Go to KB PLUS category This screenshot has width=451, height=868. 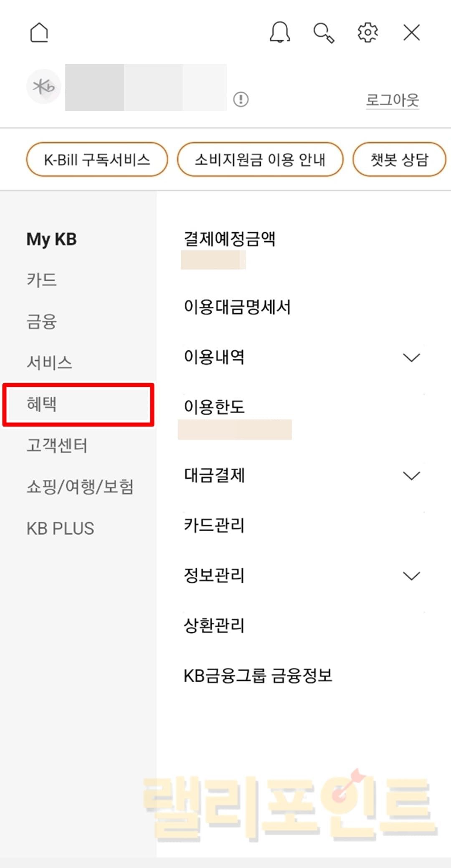pos(60,528)
